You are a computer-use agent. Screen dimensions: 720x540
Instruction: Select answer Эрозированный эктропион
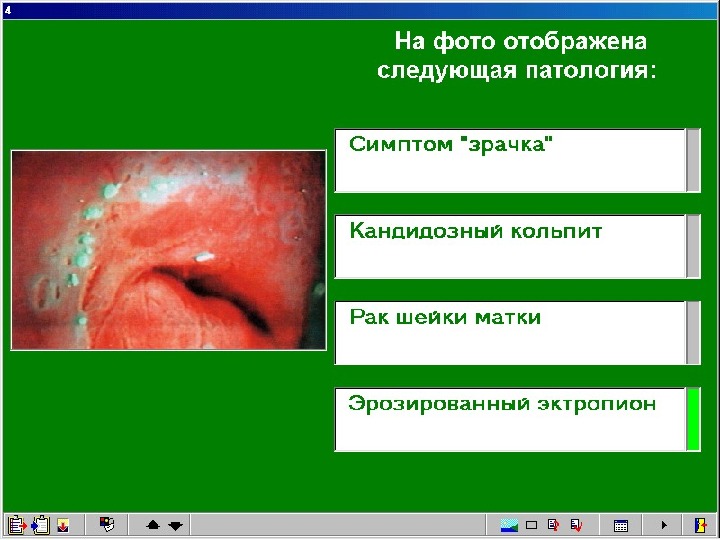(510, 419)
